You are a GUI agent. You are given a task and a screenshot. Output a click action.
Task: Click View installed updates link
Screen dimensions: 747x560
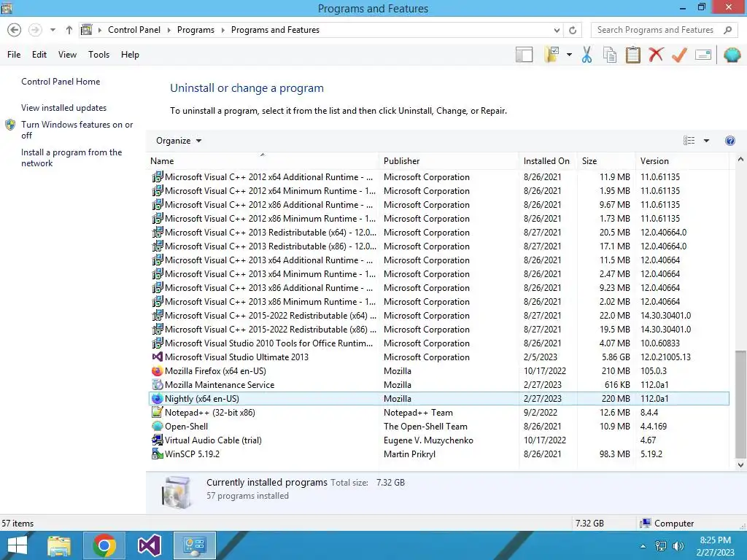point(64,108)
